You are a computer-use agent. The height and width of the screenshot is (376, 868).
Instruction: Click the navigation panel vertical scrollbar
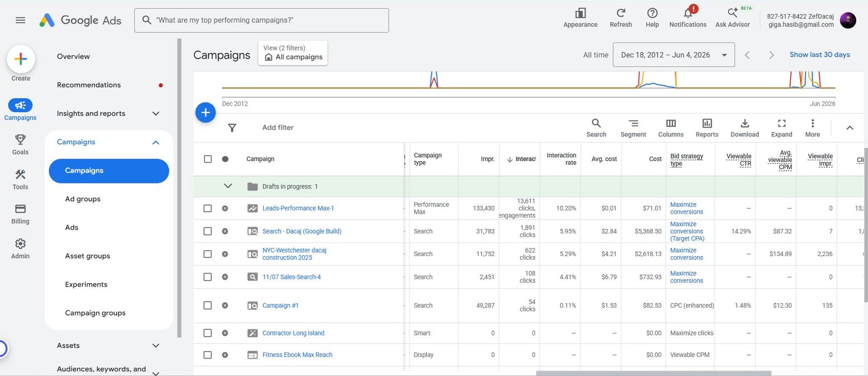179,188
